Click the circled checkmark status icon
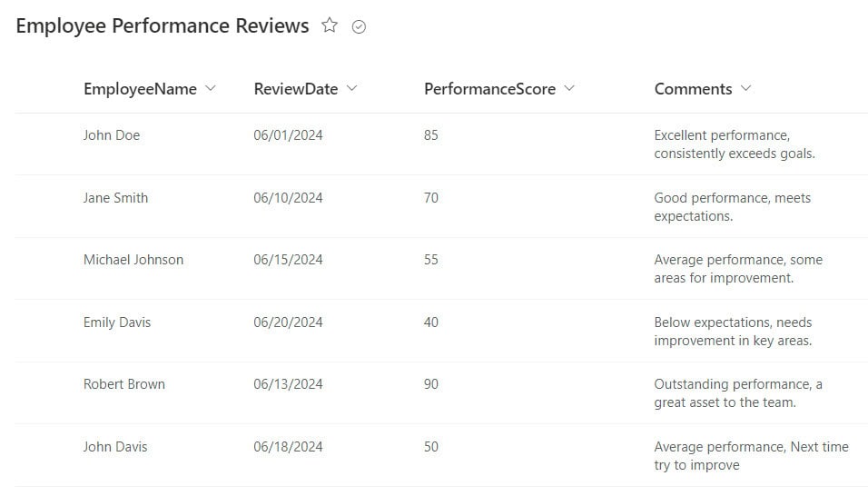Viewport: 868px width, 496px height. pos(359,26)
